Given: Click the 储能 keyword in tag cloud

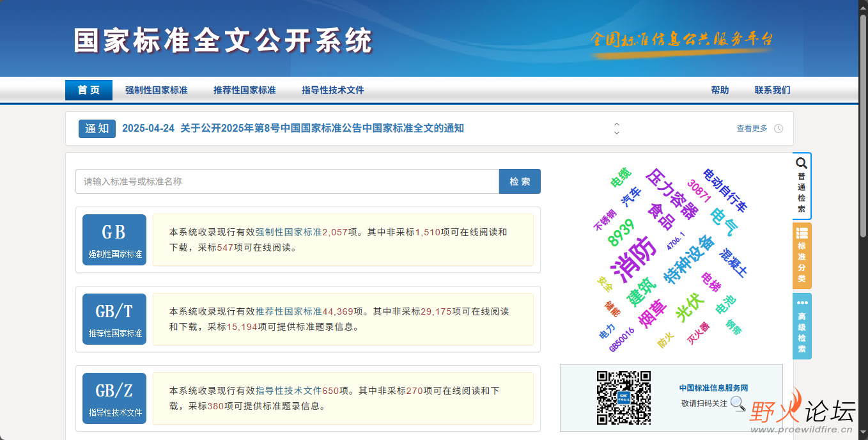Looking at the screenshot, I should (612, 309).
